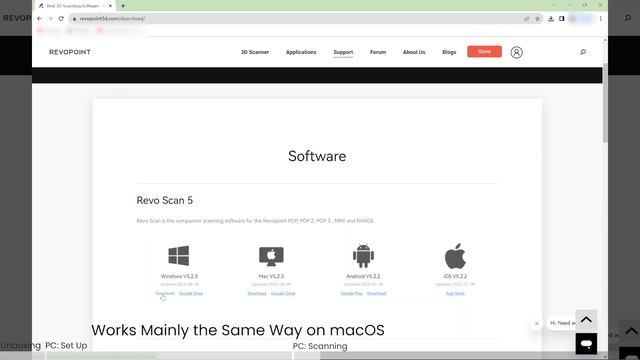Click the share page icon in address bar
Image resolution: width=640 pixels, height=360 pixels.
[527, 19]
